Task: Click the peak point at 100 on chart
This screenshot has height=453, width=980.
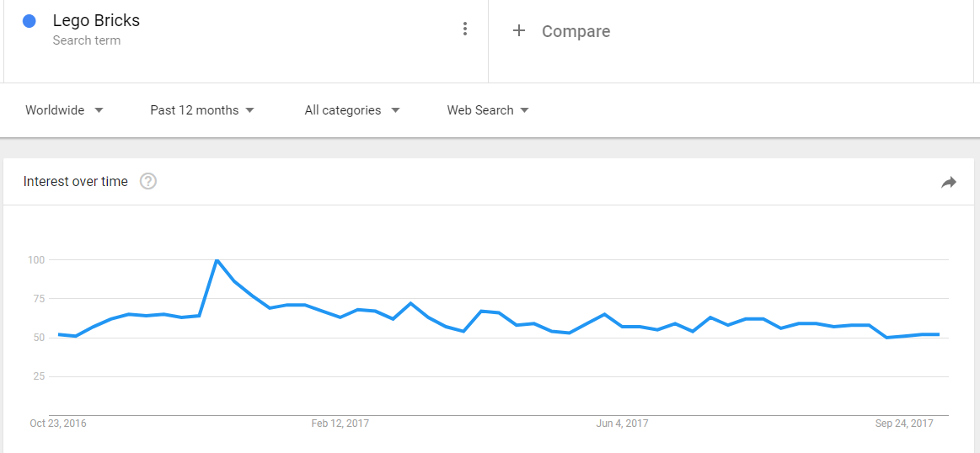Action: pos(217,260)
